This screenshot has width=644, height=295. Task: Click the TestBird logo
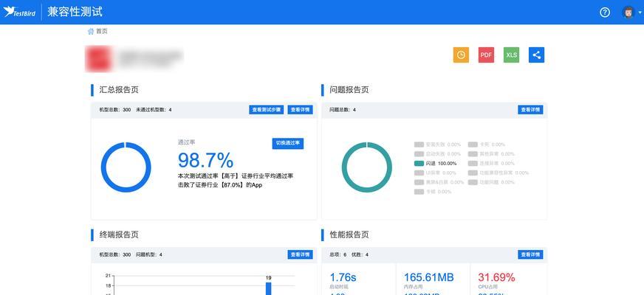[x=19, y=12]
